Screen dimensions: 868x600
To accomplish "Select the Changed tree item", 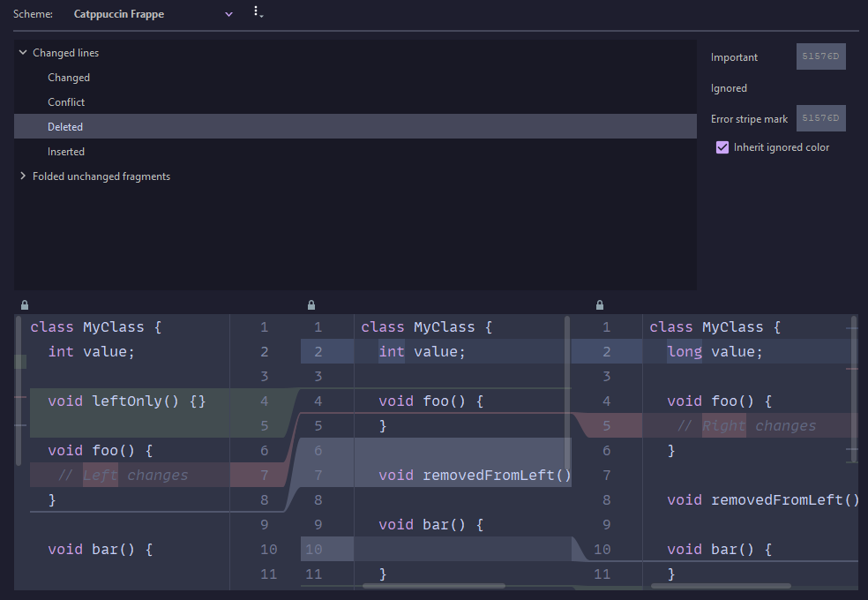I will 69,77.
